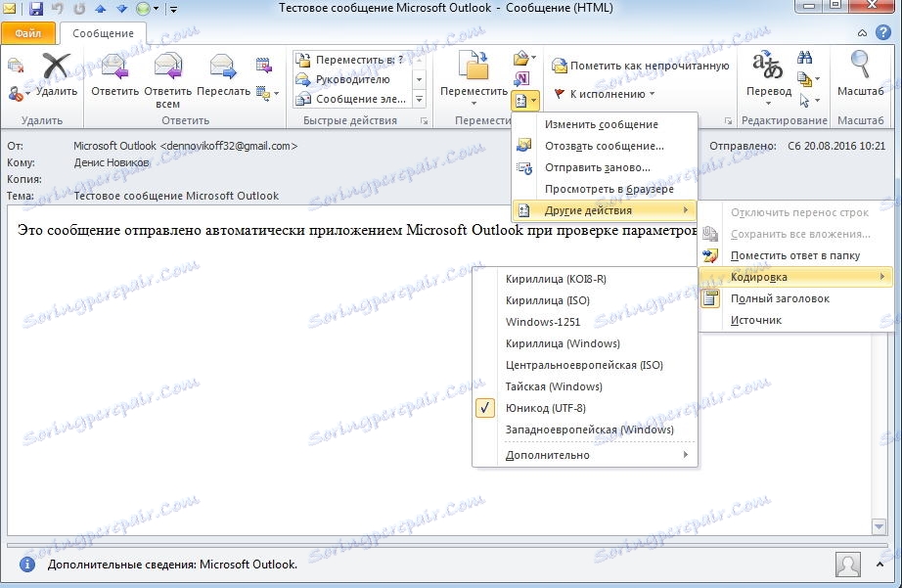Select 'Полный заголовок' menu item
The width and height of the screenshot is (902, 588).
pos(797,298)
